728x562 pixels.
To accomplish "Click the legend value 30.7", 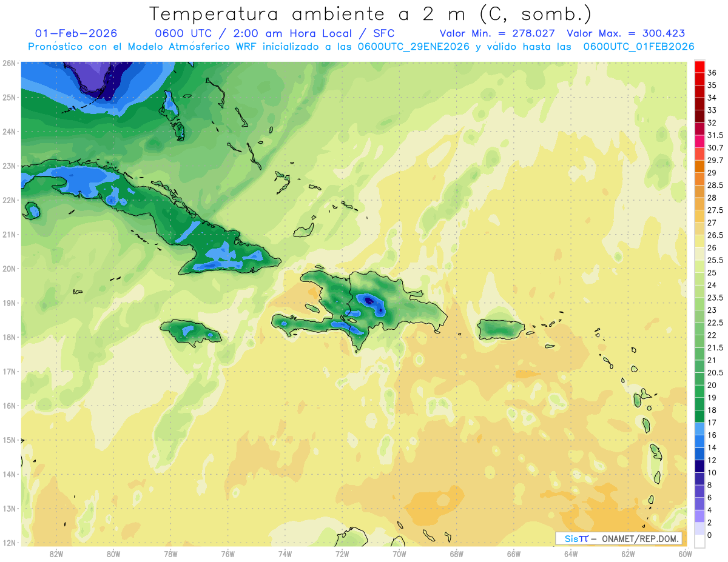I will coord(715,148).
